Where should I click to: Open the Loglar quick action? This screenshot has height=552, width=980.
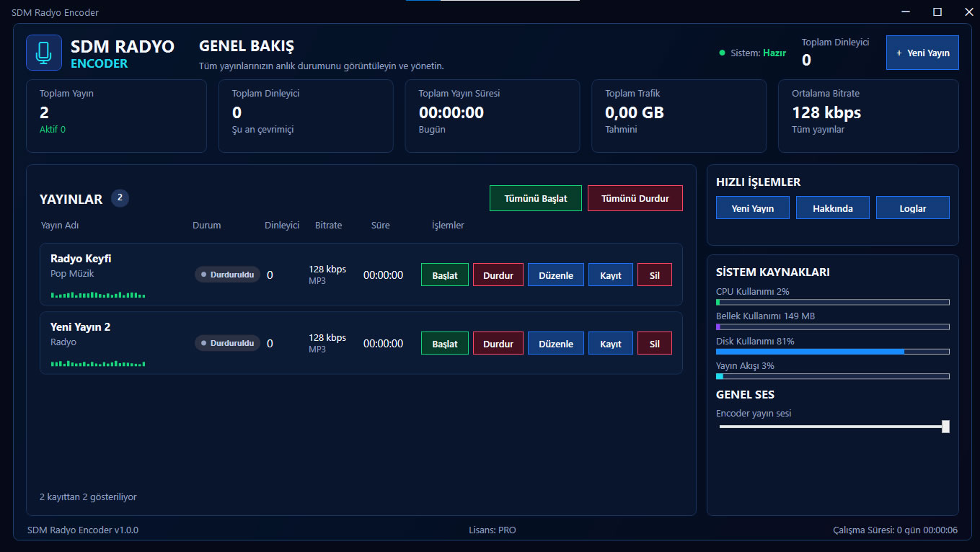(x=913, y=208)
